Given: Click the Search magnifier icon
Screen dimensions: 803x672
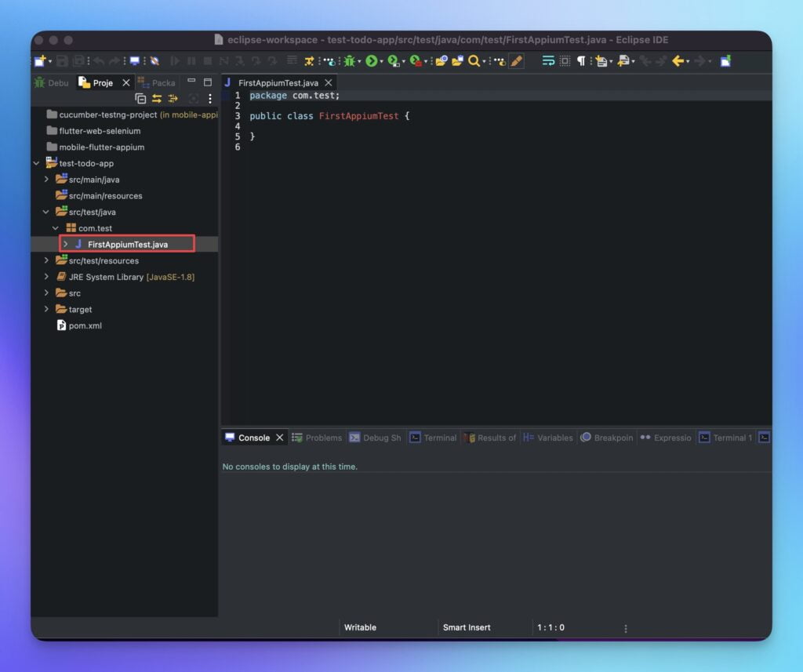Looking at the screenshot, I should pos(474,61).
